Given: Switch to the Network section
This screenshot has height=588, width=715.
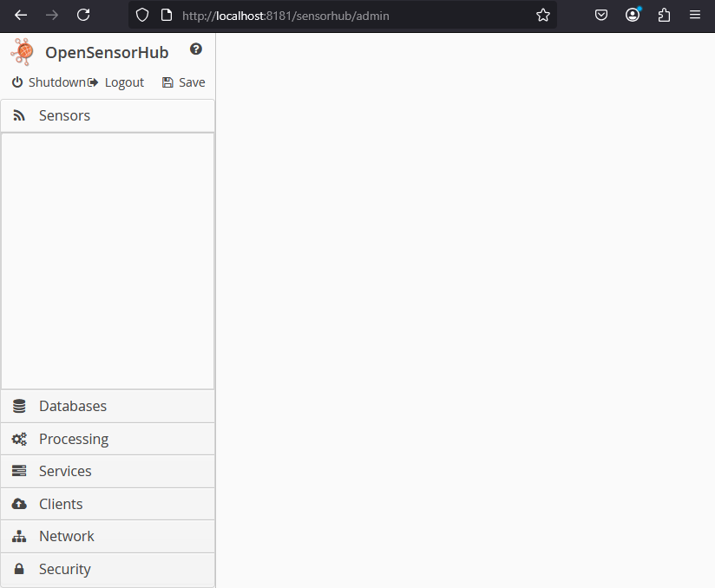Looking at the screenshot, I should [67, 535].
